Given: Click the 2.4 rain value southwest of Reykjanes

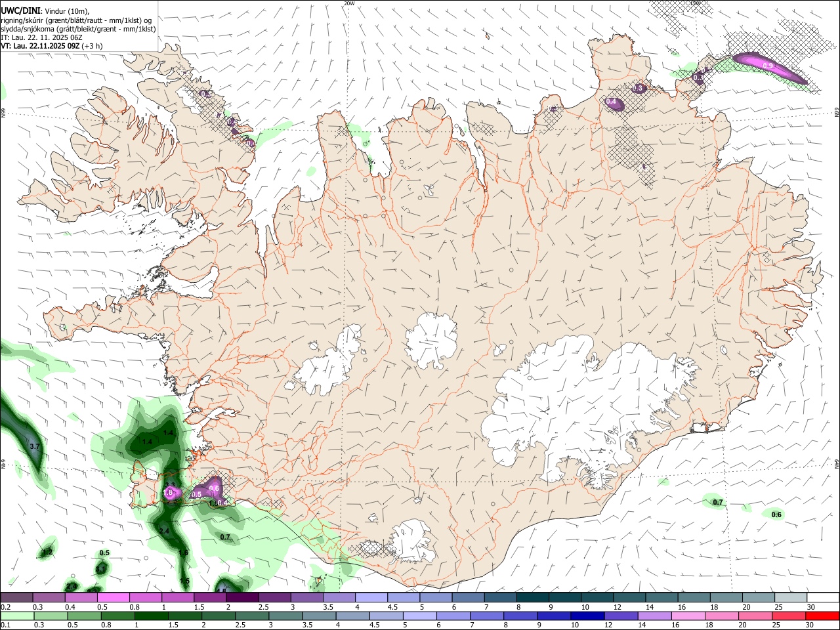Looking at the screenshot, I should coord(165,531).
